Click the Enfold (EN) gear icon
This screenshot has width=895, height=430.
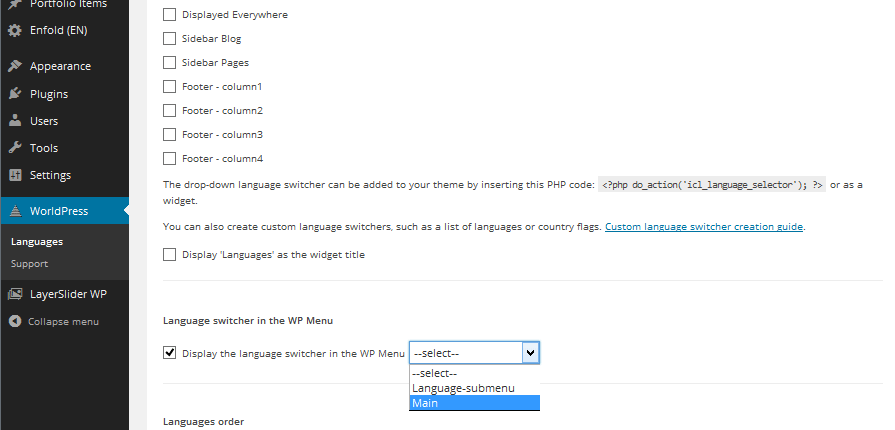(15, 30)
